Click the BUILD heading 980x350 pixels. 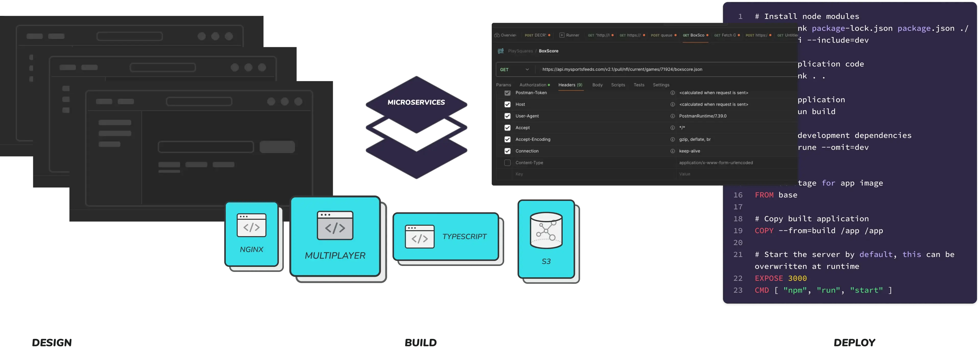[420, 342]
